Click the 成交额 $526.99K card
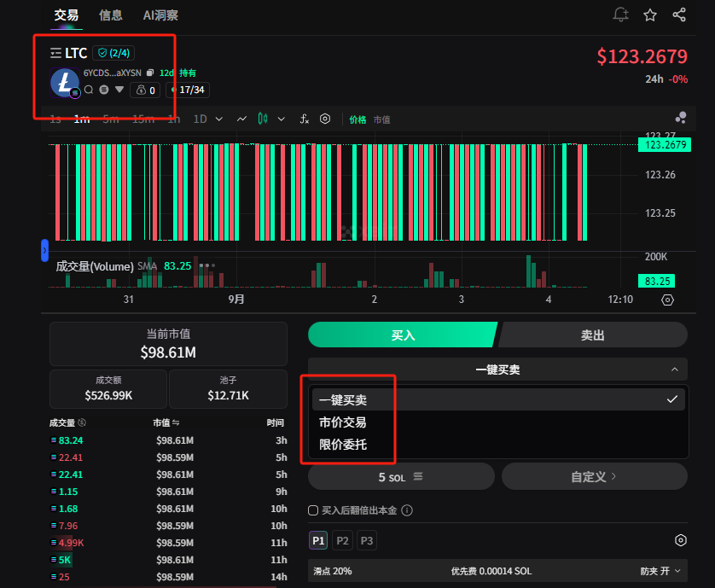Viewport: 715px width, 588px height. coord(108,388)
